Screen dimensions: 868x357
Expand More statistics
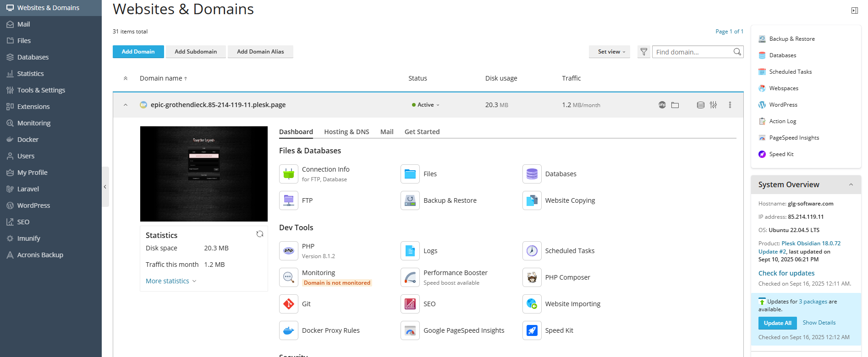click(170, 281)
